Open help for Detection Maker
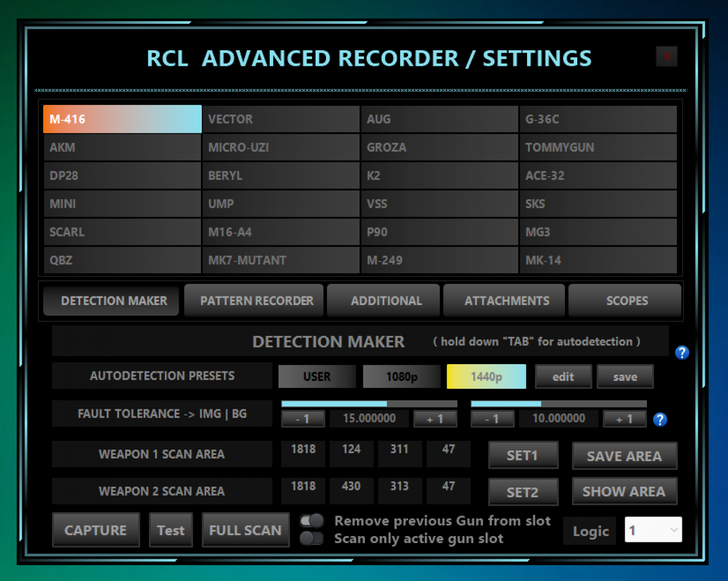 pyautogui.click(x=682, y=353)
